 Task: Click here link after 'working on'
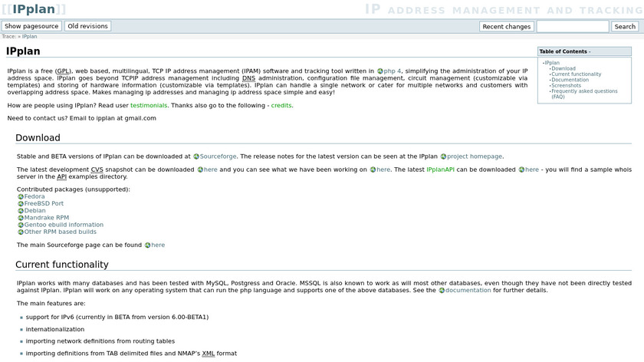[x=383, y=169]
